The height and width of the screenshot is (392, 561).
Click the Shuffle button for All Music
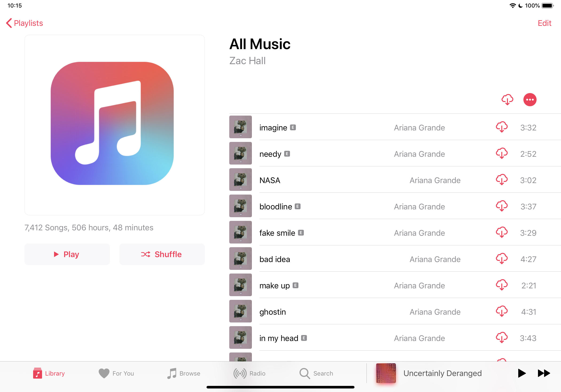162,255
